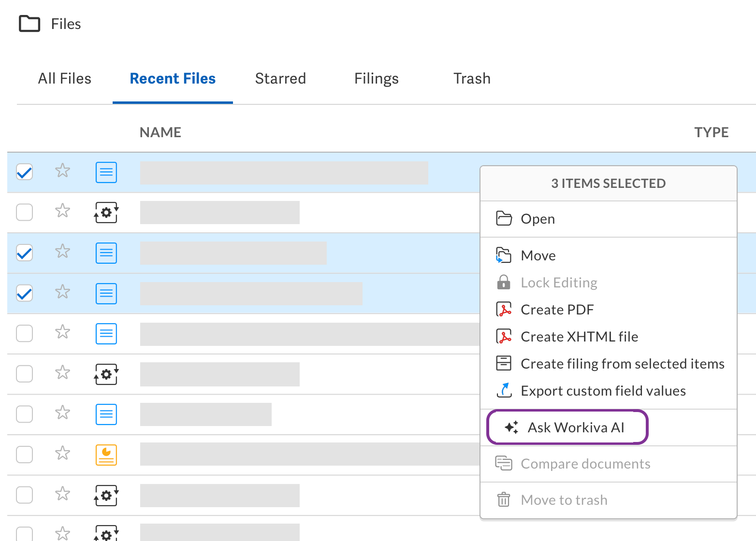Switch to the All Files tab
The height and width of the screenshot is (541, 756).
tap(65, 79)
